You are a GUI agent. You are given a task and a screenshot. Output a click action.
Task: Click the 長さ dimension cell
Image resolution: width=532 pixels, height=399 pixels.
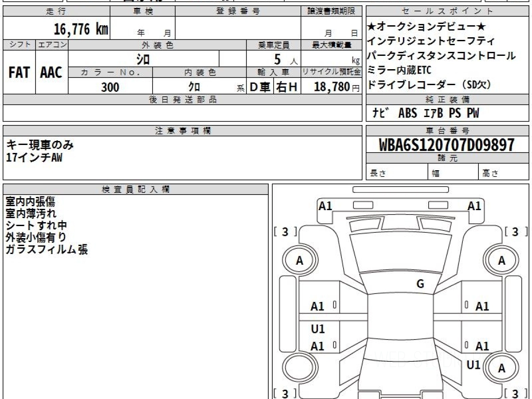[397, 172]
